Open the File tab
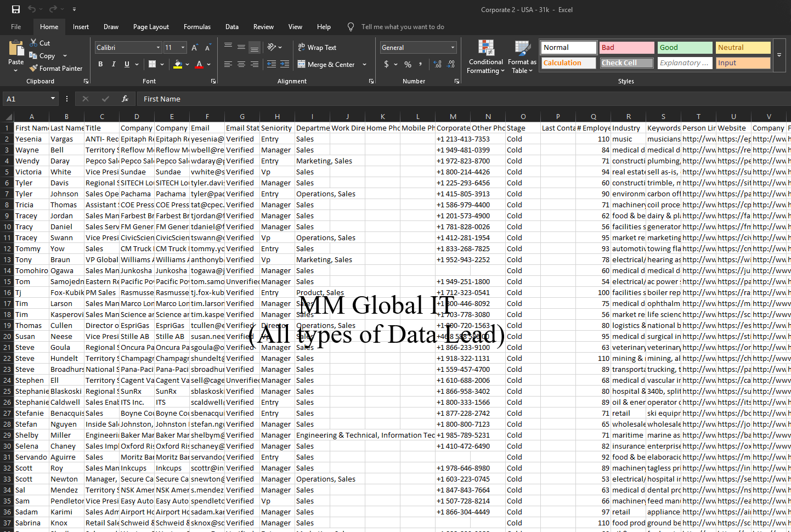 tap(16, 27)
